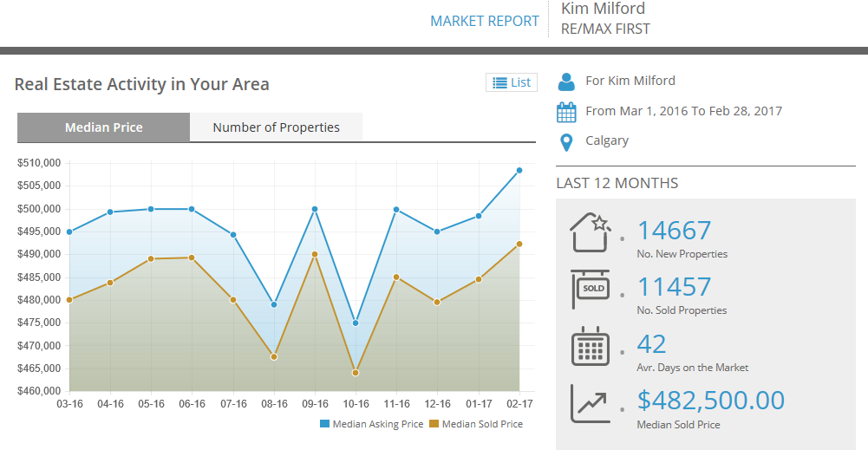This screenshot has width=868, height=450.
Task: Open the Number of Properties tab
Action: point(276,127)
